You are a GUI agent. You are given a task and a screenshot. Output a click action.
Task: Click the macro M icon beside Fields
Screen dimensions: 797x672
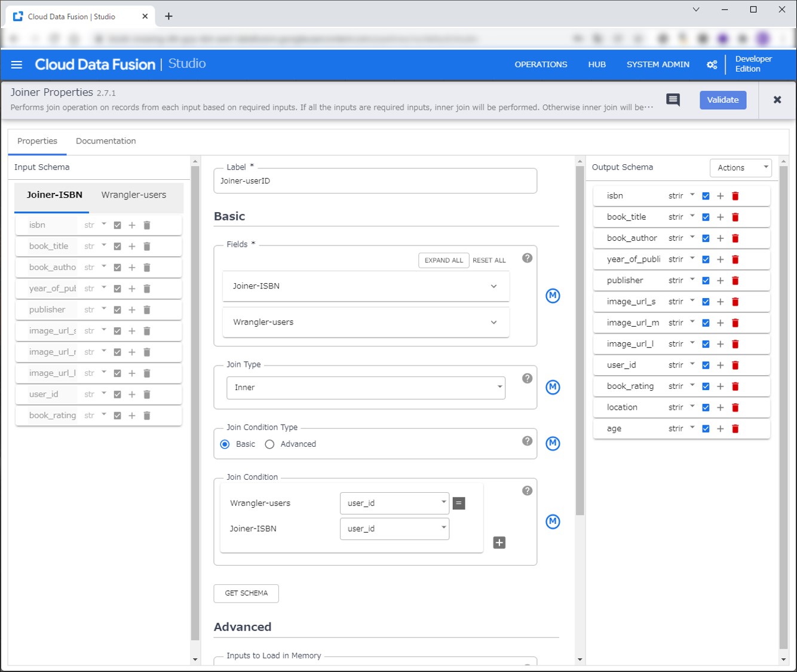[553, 296]
